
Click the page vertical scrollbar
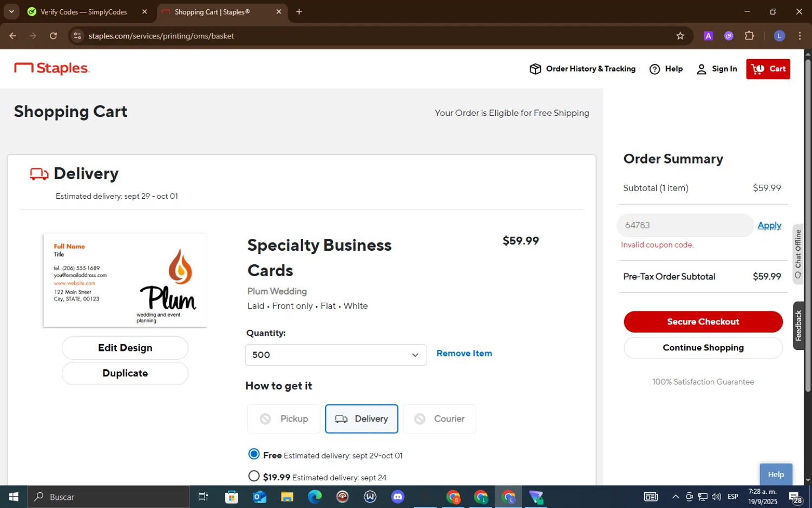[x=808, y=225]
